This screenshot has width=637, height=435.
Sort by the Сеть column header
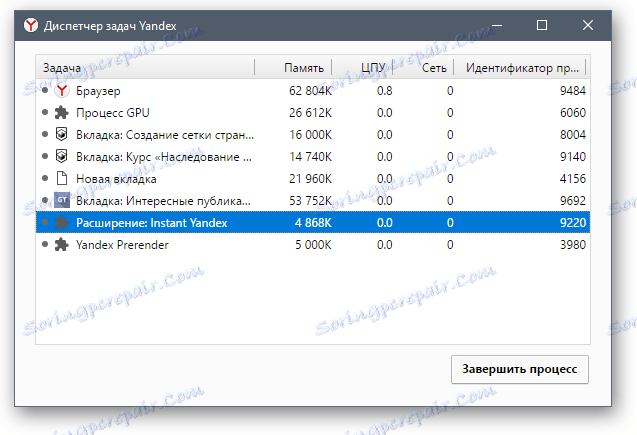(x=423, y=67)
